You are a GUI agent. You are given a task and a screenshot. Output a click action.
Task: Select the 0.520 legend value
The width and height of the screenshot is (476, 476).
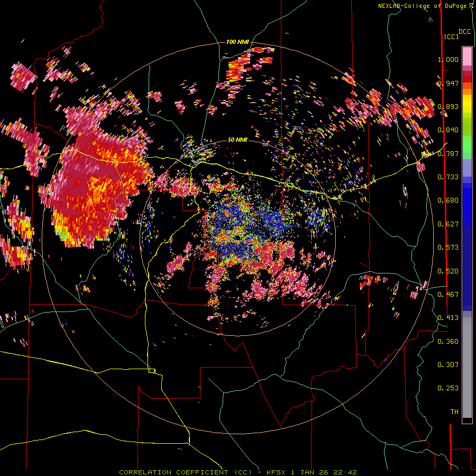tap(448, 271)
